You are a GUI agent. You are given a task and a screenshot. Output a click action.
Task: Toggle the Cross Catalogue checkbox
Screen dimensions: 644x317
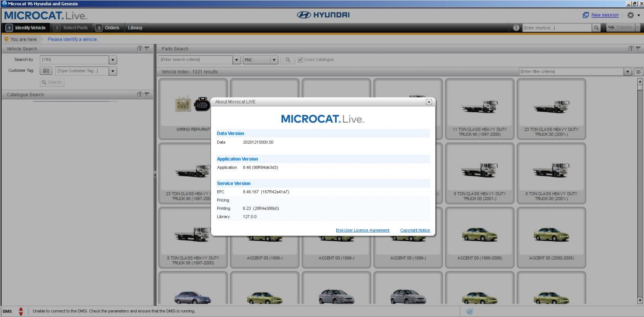point(300,59)
